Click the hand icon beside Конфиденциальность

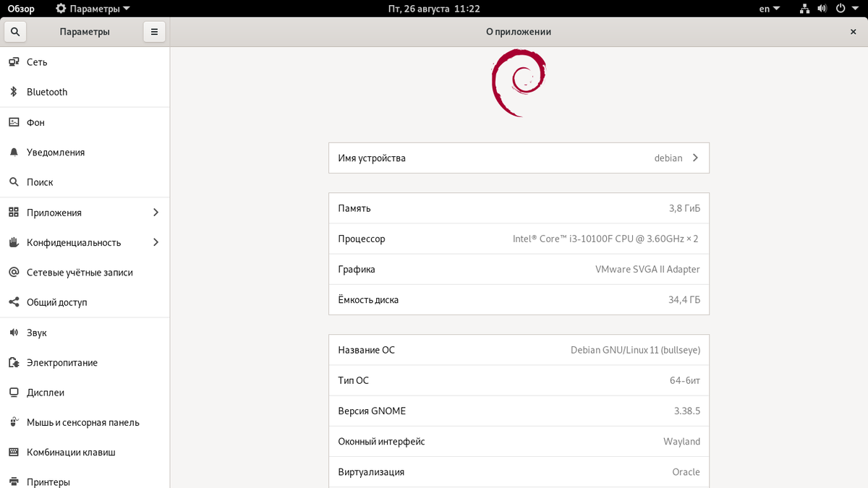[13, 242]
